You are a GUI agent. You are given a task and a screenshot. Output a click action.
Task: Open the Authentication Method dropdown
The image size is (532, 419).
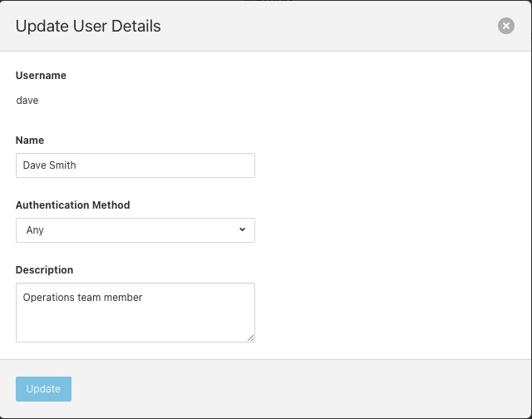pos(135,230)
